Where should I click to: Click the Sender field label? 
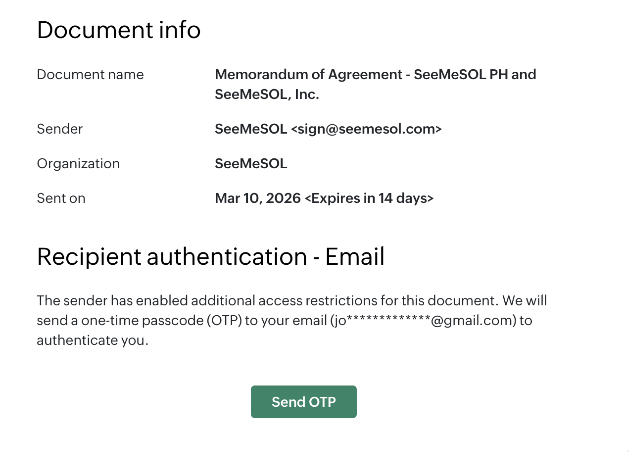[x=60, y=129]
